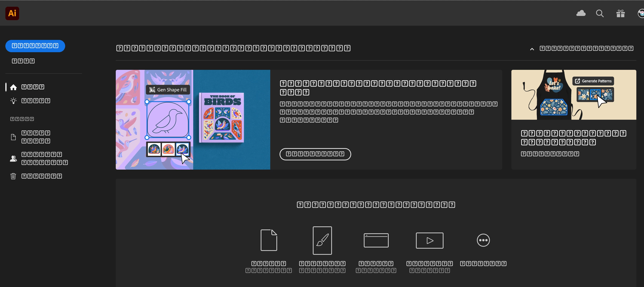The width and height of the screenshot is (644, 287).
Task: Click the outlined button in Gen Shape Fill card
Action: coord(315,154)
